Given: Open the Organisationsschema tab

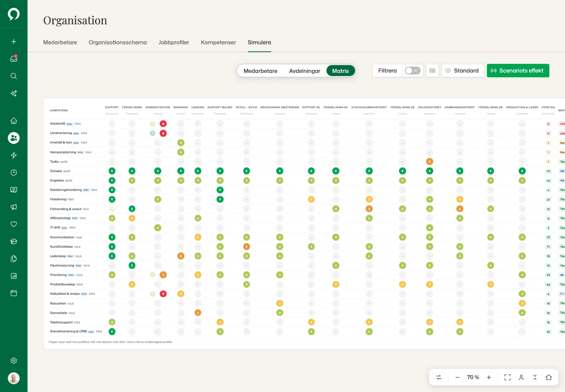Looking at the screenshot, I should (118, 42).
